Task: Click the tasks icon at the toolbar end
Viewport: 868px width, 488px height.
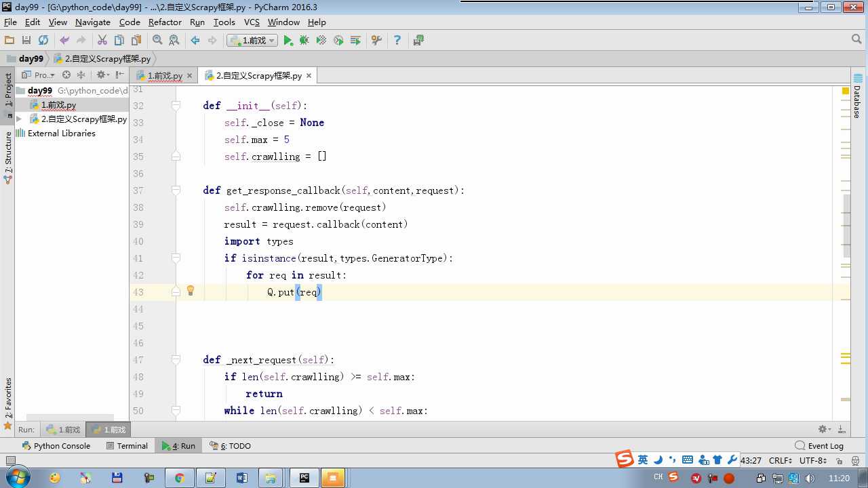Action: pyautogui.click(x=418, y=41)
